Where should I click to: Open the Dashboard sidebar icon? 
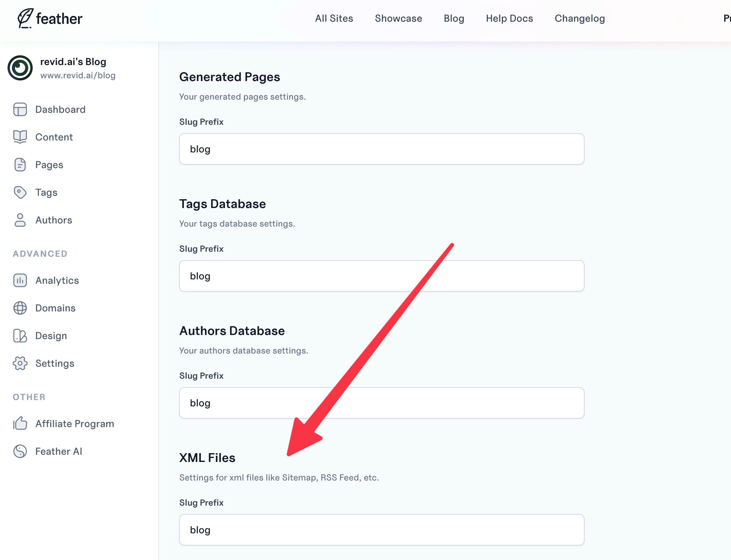[x=20, y=109]
